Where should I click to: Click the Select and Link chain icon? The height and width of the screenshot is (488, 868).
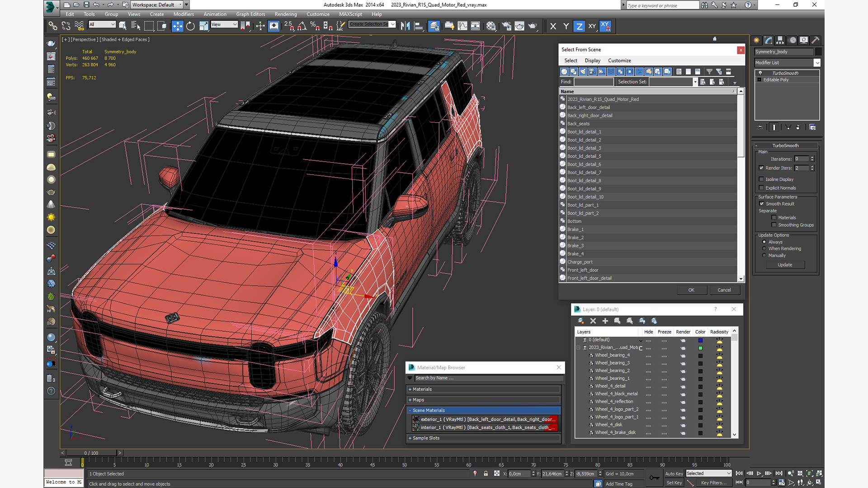pos(52,26)
